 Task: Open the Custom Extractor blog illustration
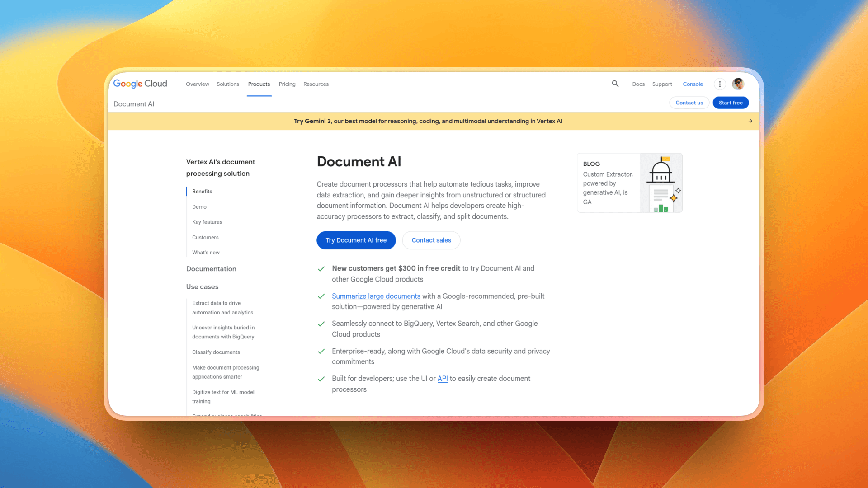pyautogui.click(x=661, y=183)
